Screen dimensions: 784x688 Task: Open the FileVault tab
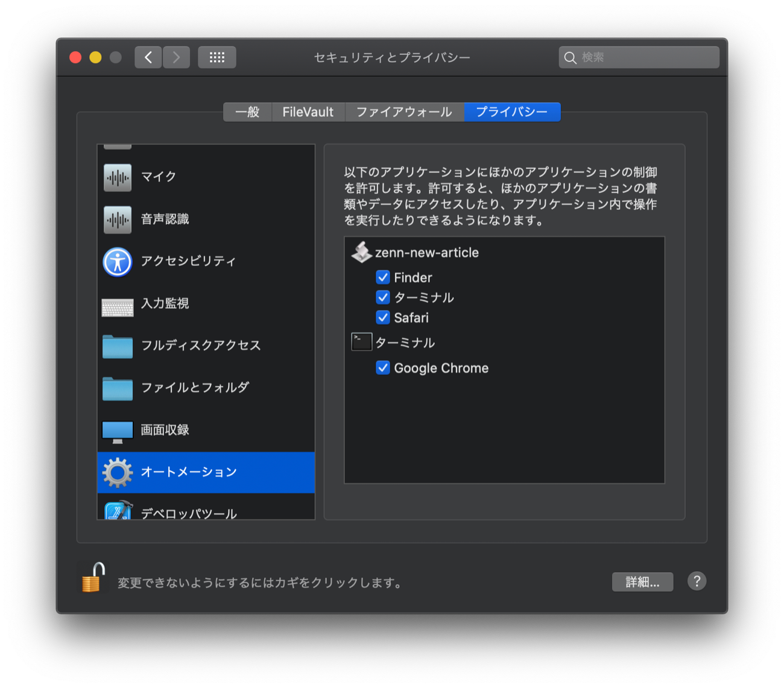coord(308,112)
